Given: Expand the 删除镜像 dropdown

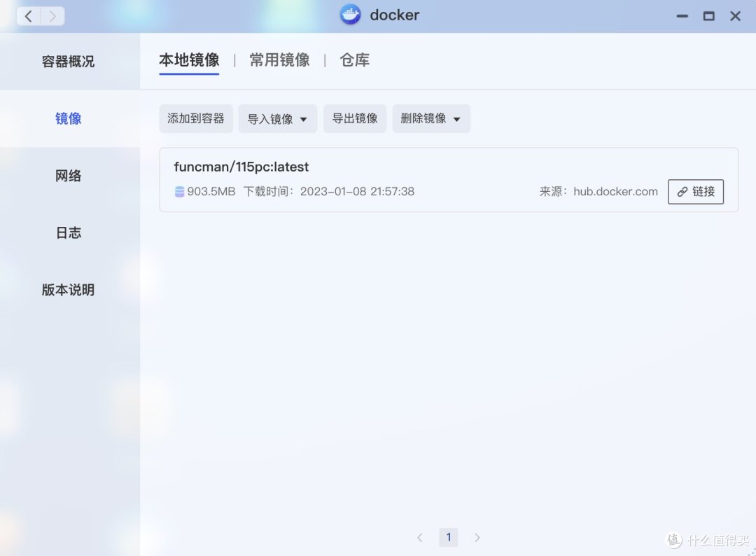Looking at the screenshot, I should (430, 118).
